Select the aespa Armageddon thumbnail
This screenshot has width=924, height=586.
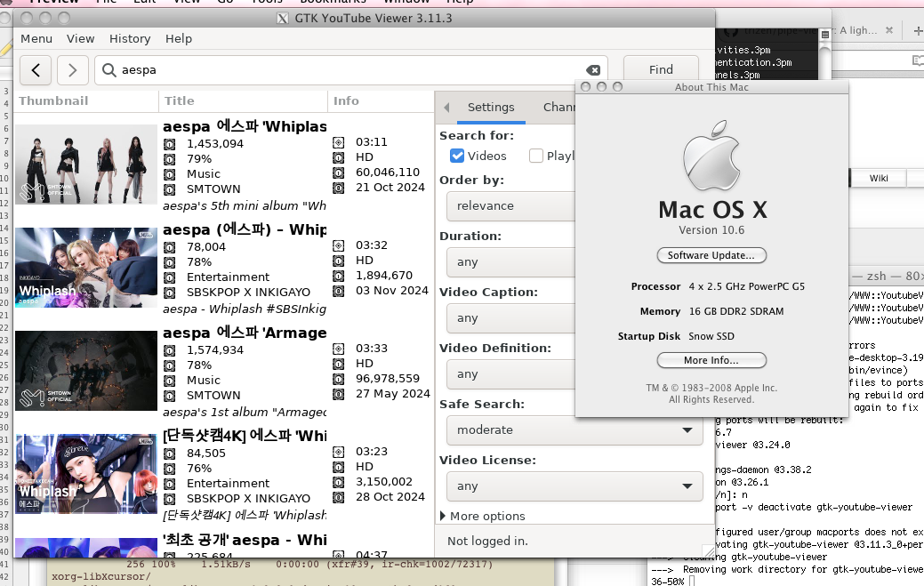pyautogui.click(x=86, y=371)
